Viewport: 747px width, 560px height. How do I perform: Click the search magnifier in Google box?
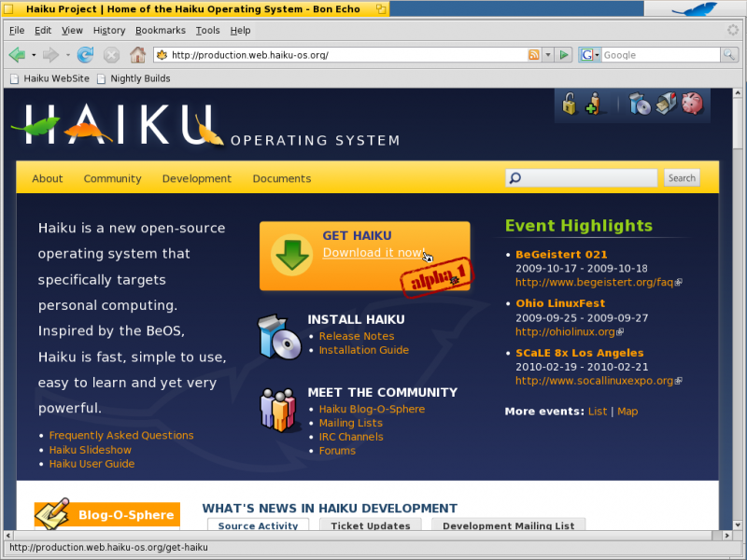[x=728, y=55]
